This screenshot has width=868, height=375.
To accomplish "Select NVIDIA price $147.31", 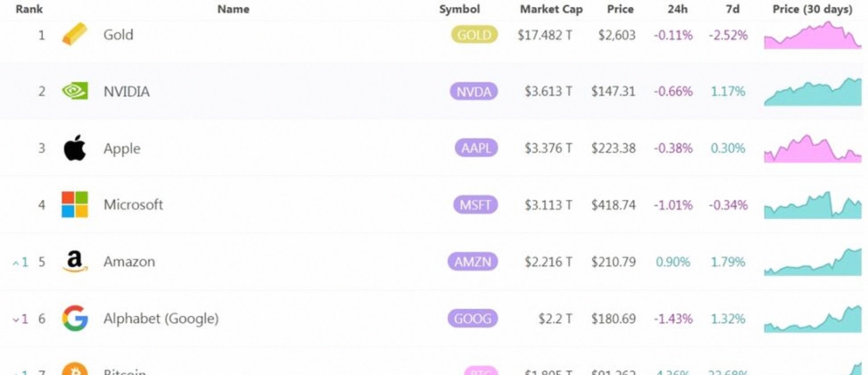I will 613,92.
